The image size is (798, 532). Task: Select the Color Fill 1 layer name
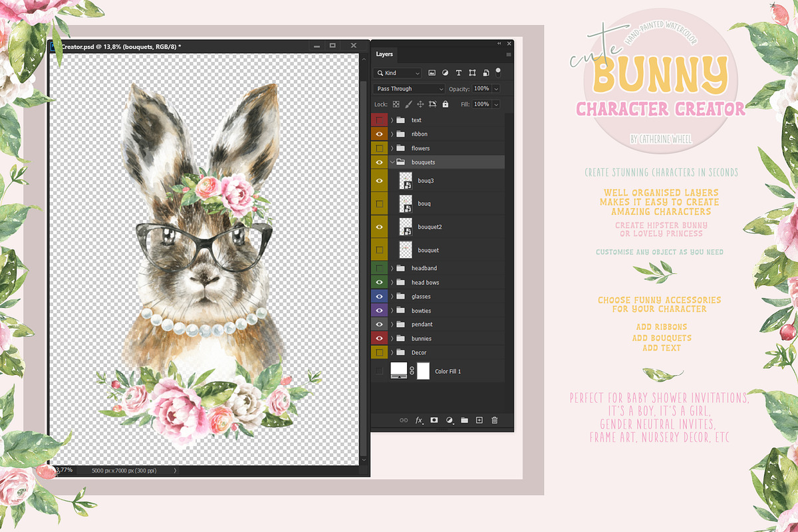[x=448, y=371]
